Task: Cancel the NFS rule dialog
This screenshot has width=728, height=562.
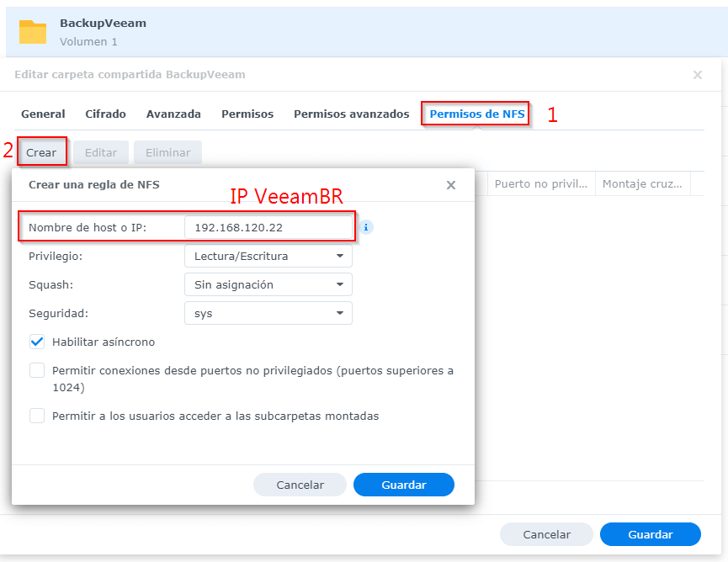Action: click(300, 485)
